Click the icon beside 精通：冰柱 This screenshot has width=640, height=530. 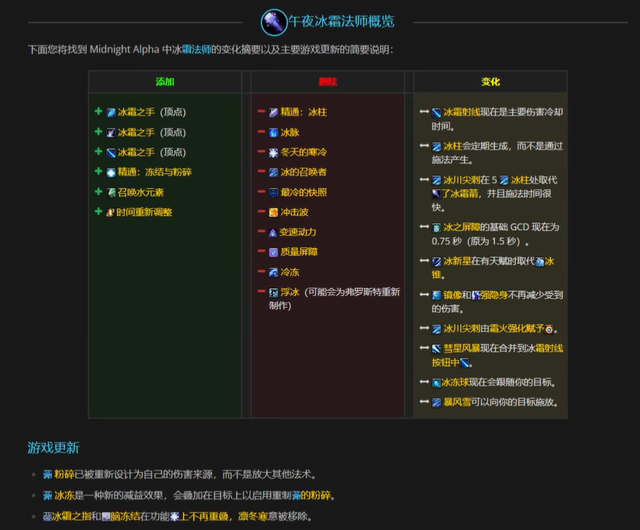pyautogui.click(x=273, y=112)
